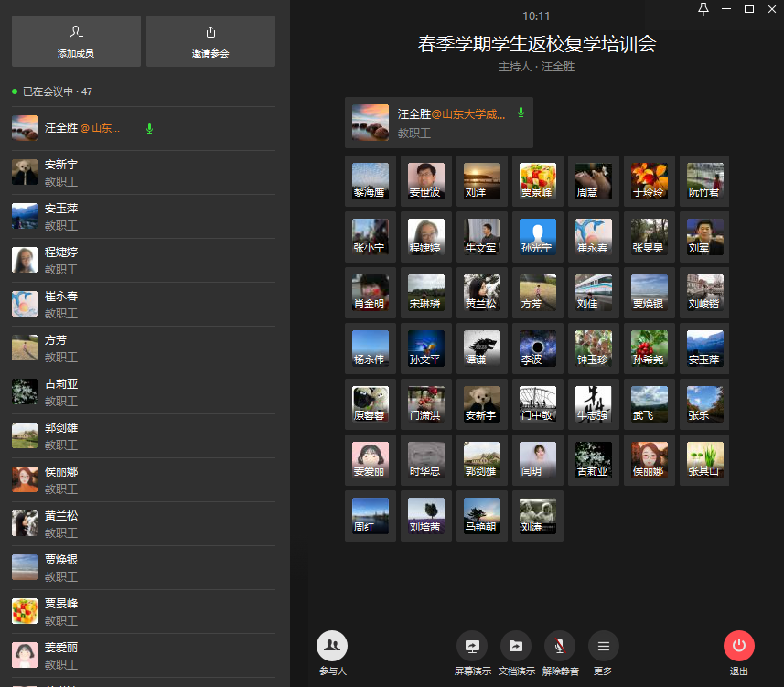Image resolution: width=784 pixels, height=687 pixels.
Task: Click the 孙光宇 default avatar tile
Action: [538, 236]
